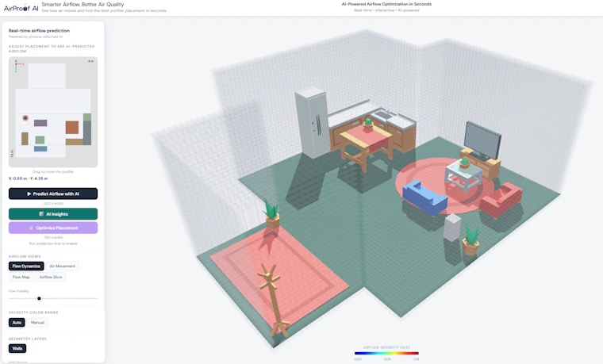The image size is (603, 364).
Task: Switch to the Flow Dynamics view
Action: point(26,266)
